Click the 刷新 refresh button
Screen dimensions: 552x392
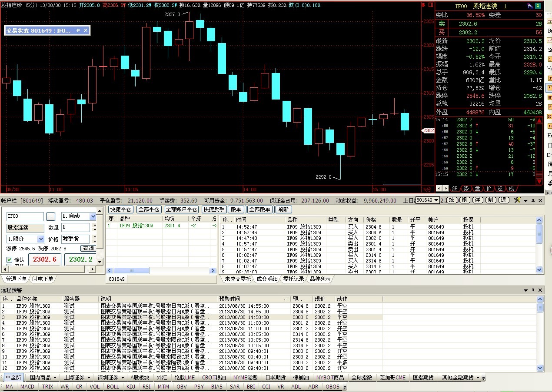point(283,209)
